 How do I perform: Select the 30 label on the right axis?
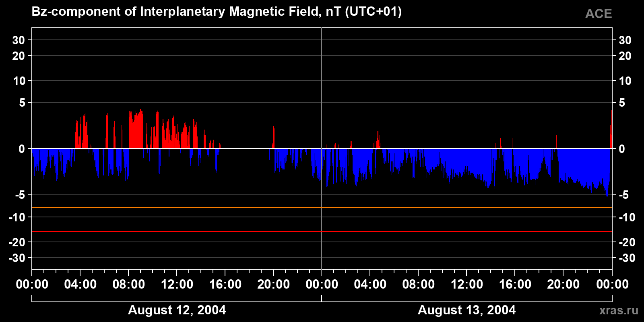point(625,40)
